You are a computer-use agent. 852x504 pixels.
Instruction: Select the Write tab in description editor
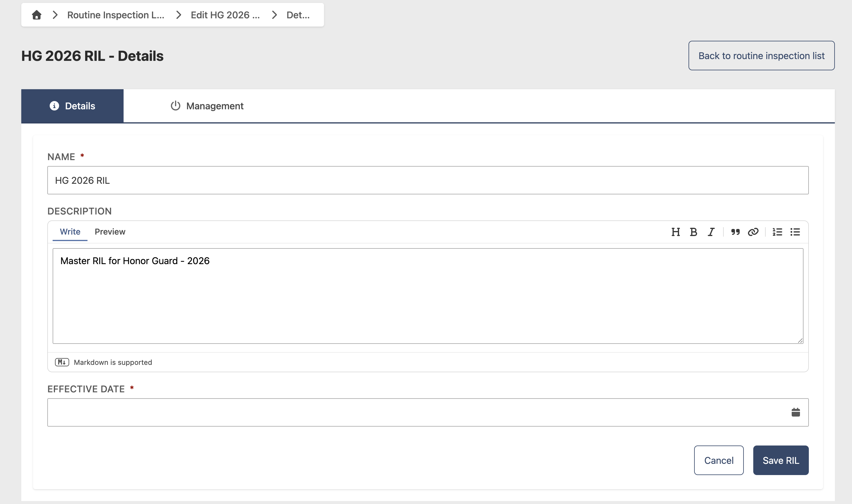[x=70, y=232]
